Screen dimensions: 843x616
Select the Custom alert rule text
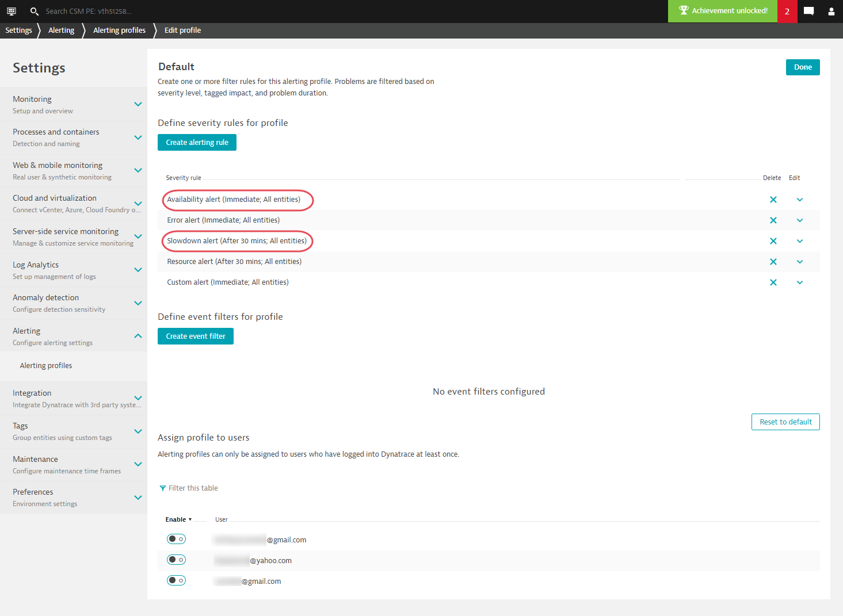(x=228, y=282)
